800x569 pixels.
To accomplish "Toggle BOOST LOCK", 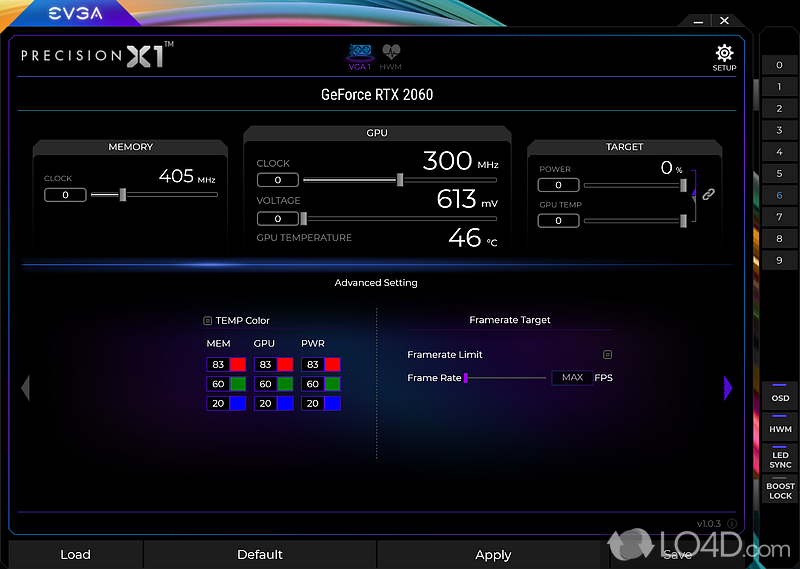I will point(780,489).
